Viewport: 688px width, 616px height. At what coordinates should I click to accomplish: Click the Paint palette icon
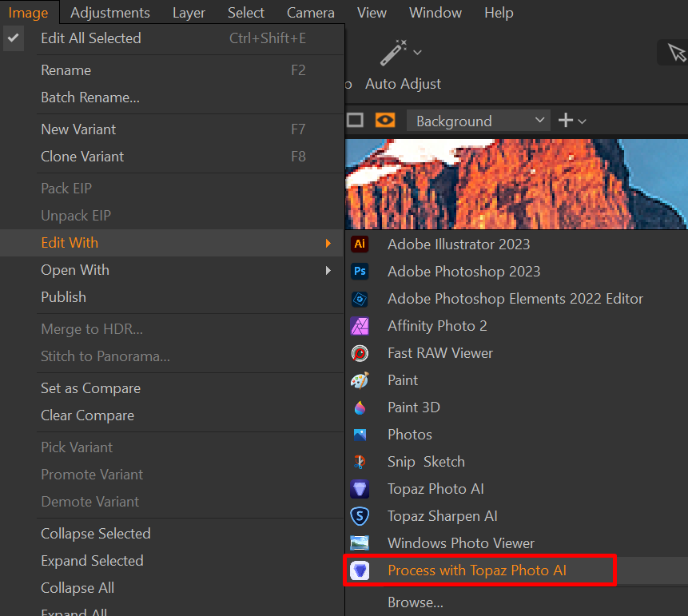tap(360, 380)
